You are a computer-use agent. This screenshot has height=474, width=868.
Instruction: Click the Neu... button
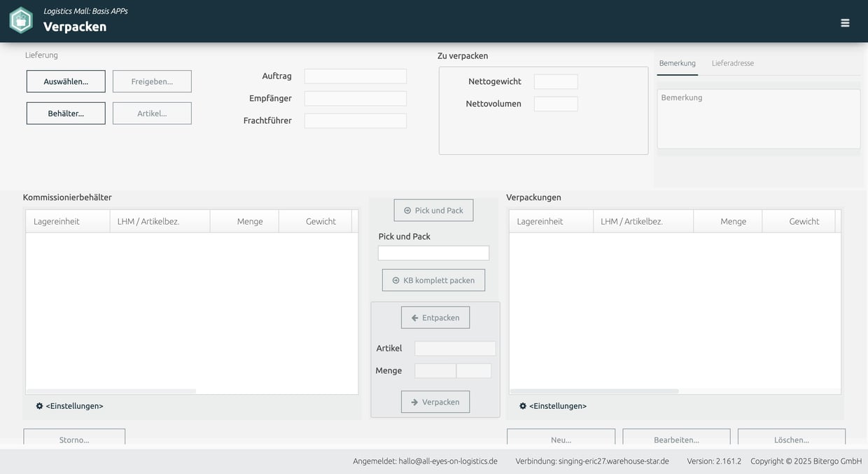(x=561, y=438)
